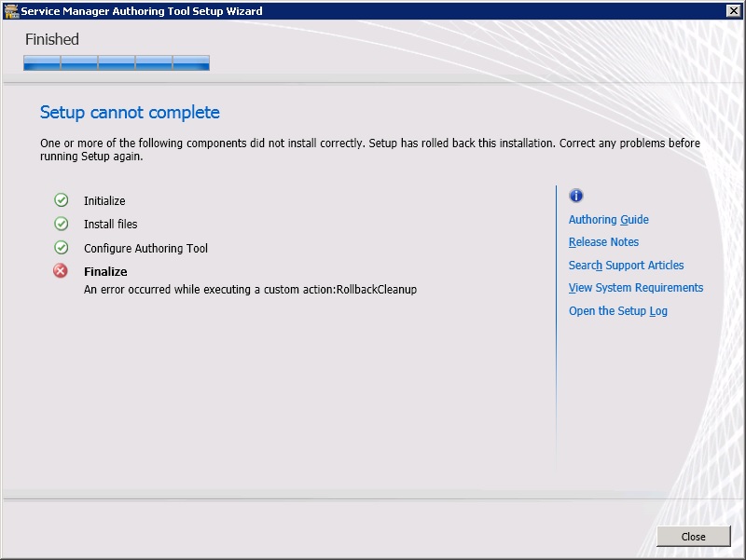The height and width of the screenshot is (560, 746).
Task: Open the Authoring Guide link
Action: [x=609, y=220]
